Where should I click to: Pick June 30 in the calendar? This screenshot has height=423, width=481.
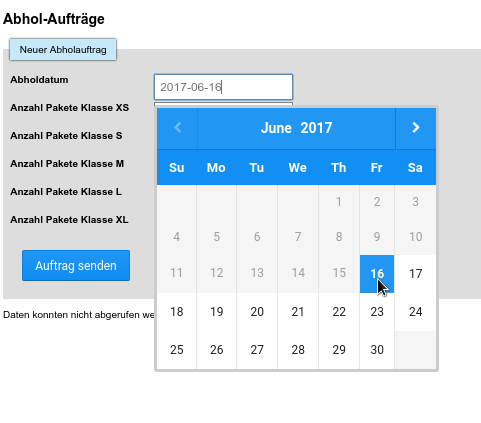pyautogui.click(x=377, y=350)
